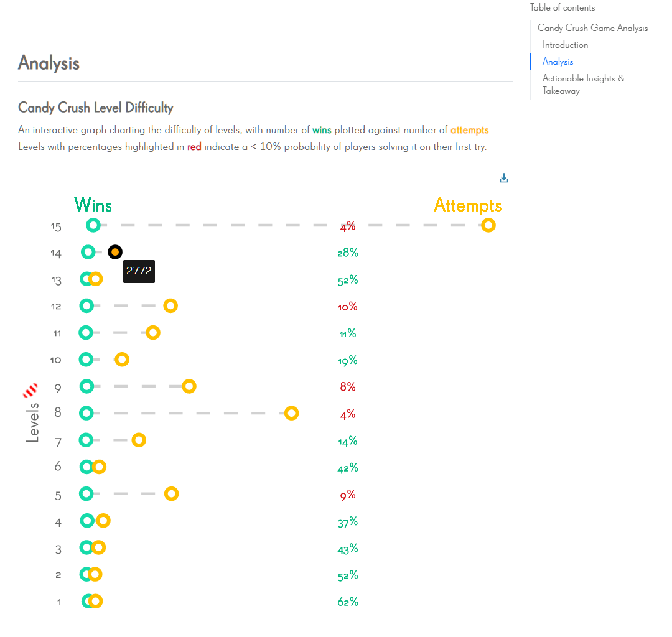The width and height of the screenshot is (672, 637).
Task: Click the level 1 attempts marker
Action: [x=95, y=601]
